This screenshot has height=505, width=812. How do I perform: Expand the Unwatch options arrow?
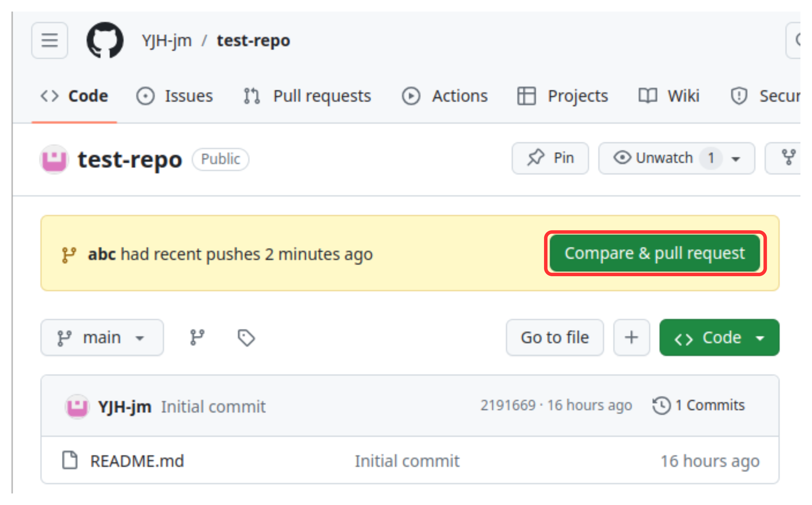coord(736,159)
